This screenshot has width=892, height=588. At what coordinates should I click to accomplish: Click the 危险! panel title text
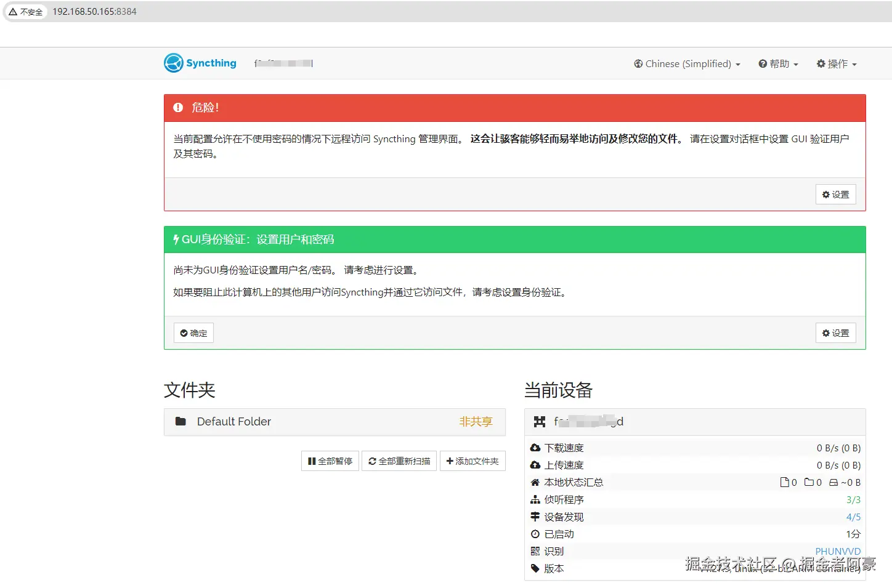pos(205,107)
